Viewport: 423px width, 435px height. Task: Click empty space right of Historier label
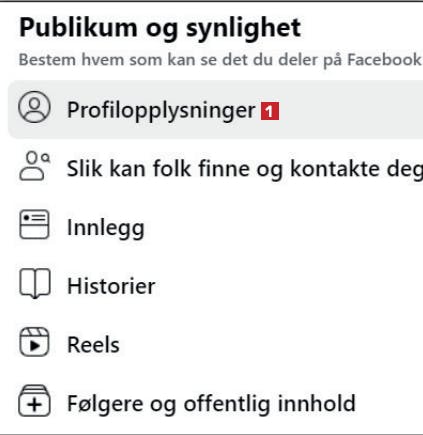290,286
